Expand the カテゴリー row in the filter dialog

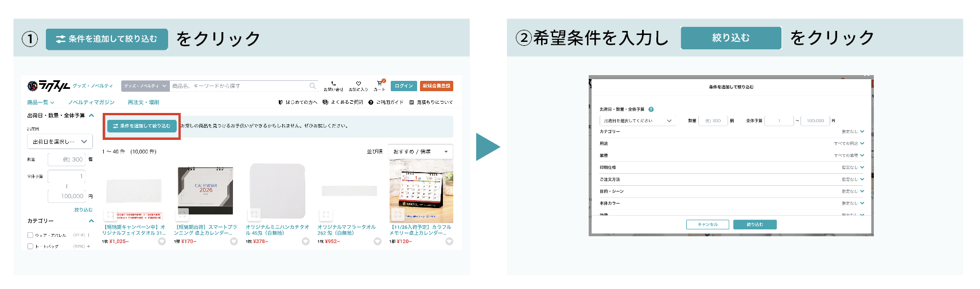732,132
